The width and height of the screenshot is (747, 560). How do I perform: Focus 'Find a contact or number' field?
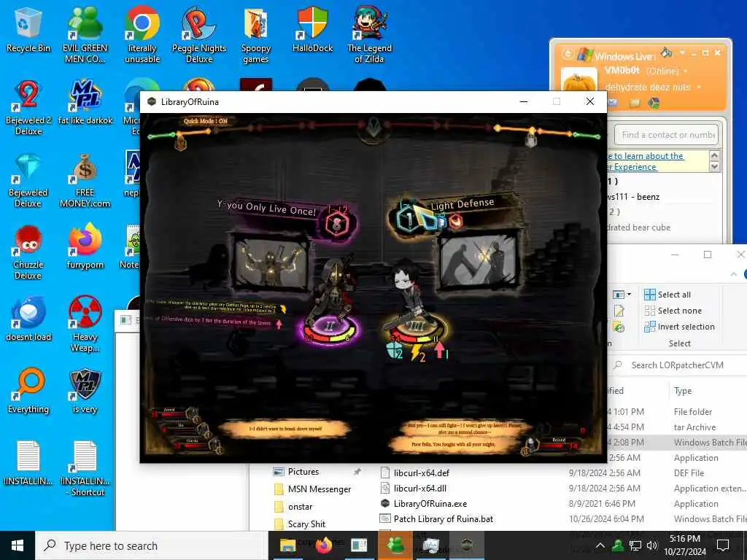tap(665, 135)
